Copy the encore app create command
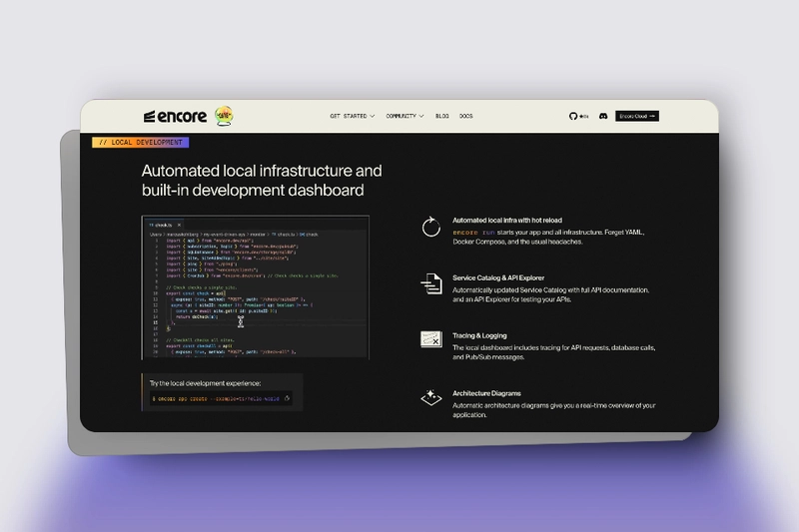Viewport: 799px width, 532px height. pyautogui.click(x=287, y=398)
